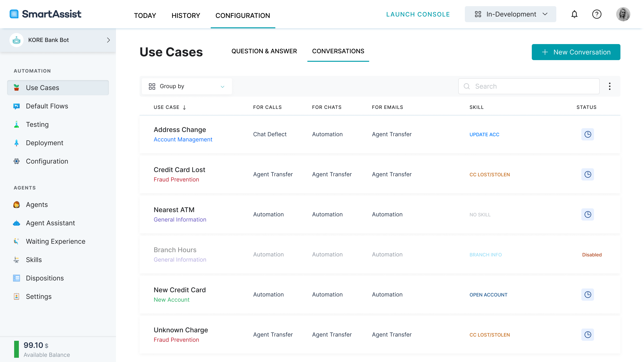Click the Disabled status of Branch Hours
This screenshot has height=362, width=644.
tap(592, 255)
